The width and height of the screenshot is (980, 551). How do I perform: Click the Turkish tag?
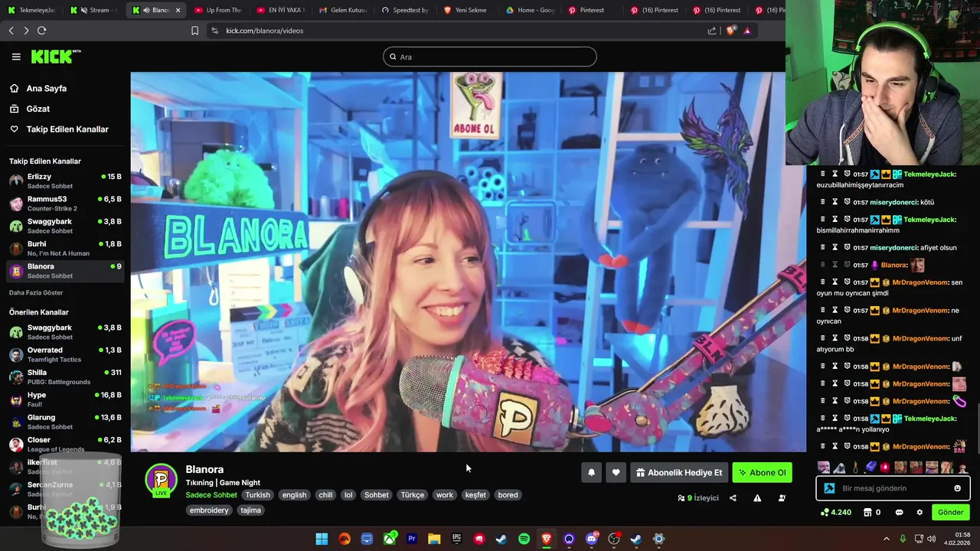click(x=257, y=495)
